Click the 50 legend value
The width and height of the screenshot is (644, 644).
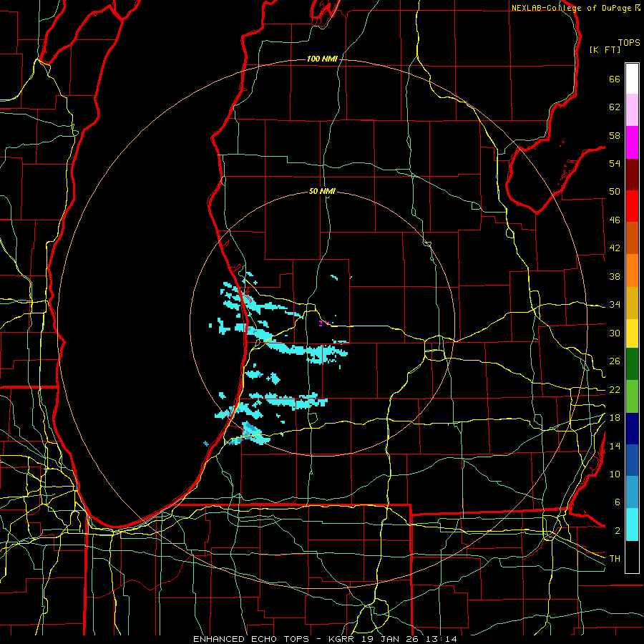(x=615, y=192)
